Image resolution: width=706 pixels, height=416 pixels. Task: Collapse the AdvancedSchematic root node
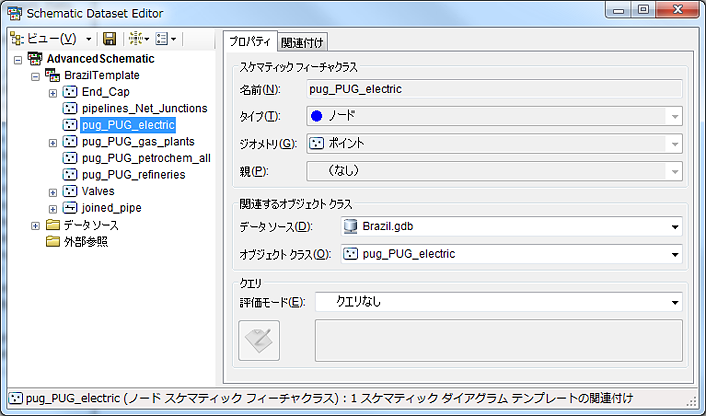click(x=18, y=59)
